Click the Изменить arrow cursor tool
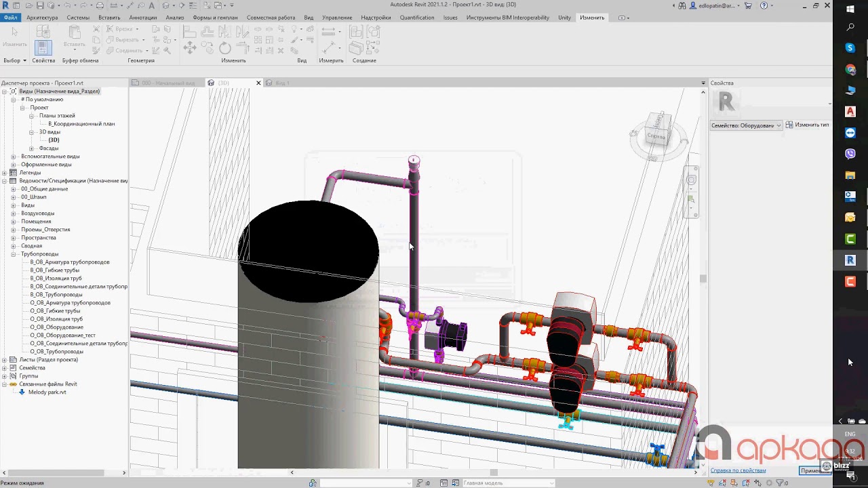The height and width of the screenshot is (488, 868). [x=14, y=33]
